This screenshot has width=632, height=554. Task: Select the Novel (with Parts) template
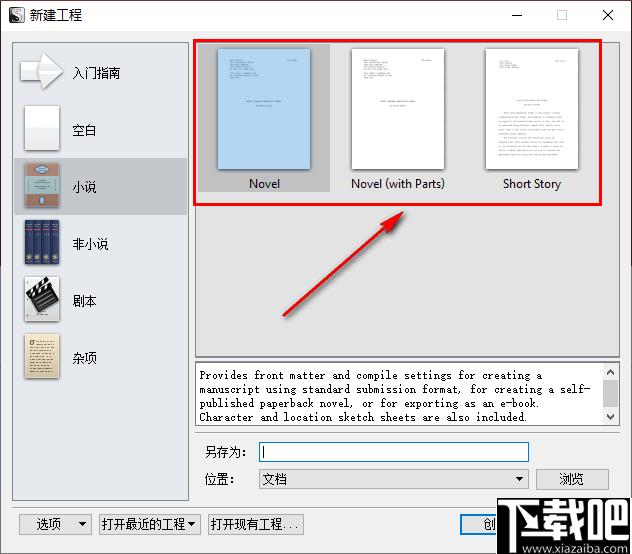[398, 109]
